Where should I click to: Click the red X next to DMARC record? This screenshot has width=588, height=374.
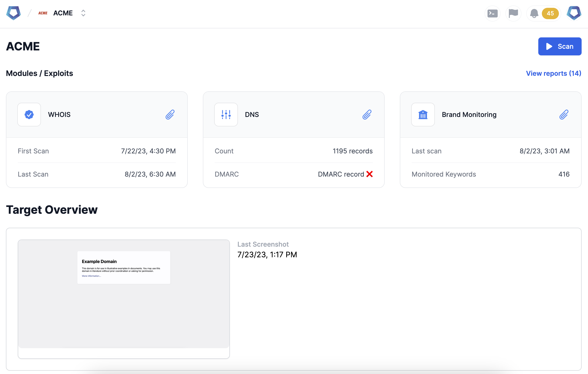pos(370,174)
